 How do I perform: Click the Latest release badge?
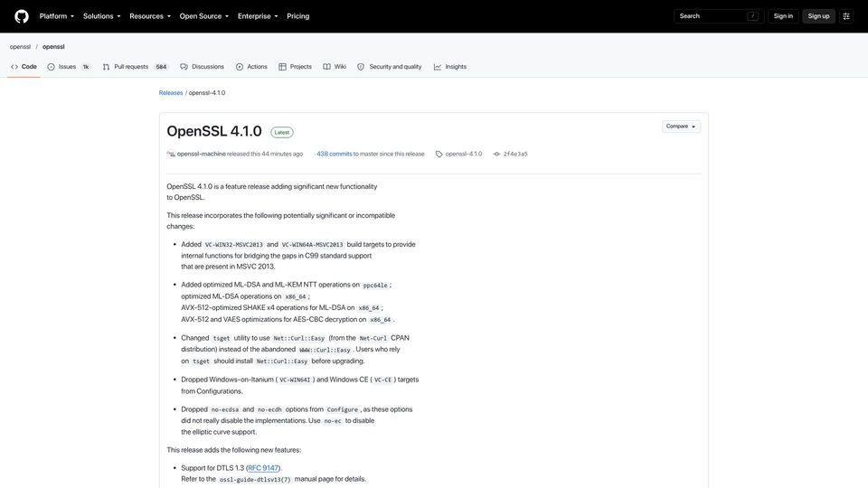(x=282, y=132)
